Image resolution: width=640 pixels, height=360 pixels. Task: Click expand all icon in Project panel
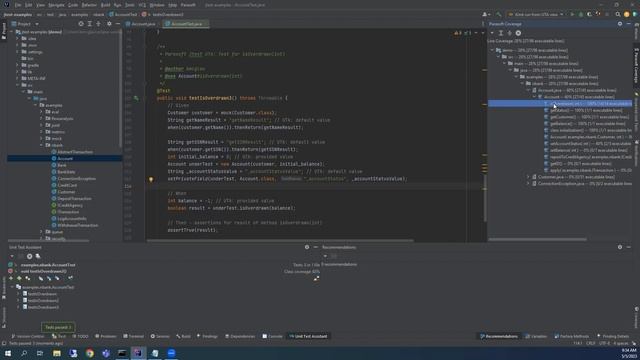[x=89, y=24]
